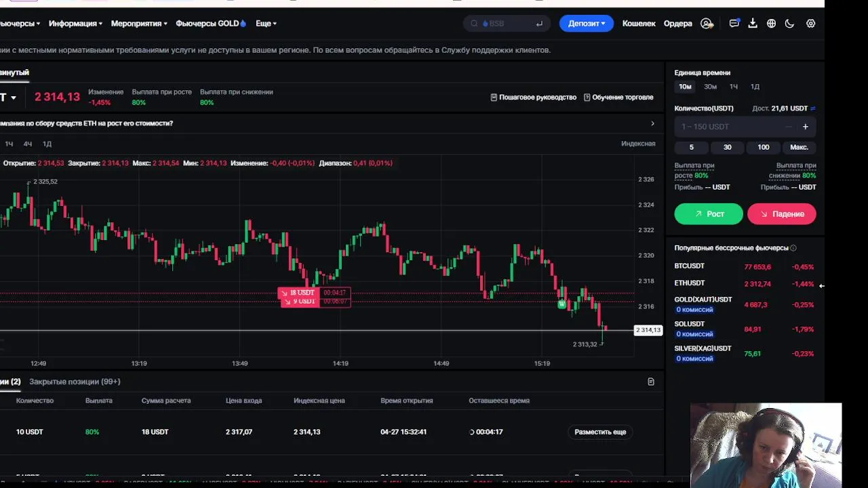Click the green Рост button
This screenshot has height=488, width=868.
point(709,213)
